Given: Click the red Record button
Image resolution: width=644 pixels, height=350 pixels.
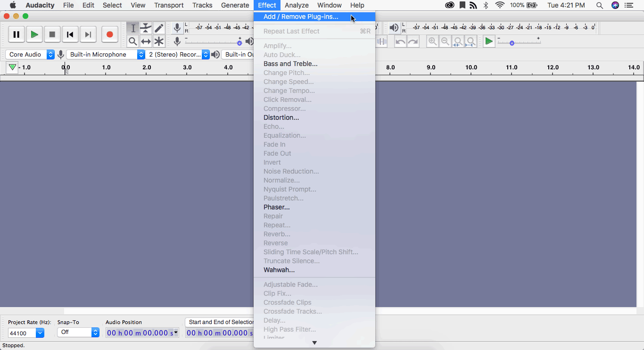Looking at the screenshot, I should (x=109, y=34).
